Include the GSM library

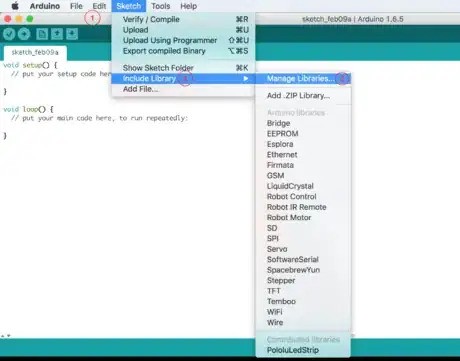(x=303, y=176)
